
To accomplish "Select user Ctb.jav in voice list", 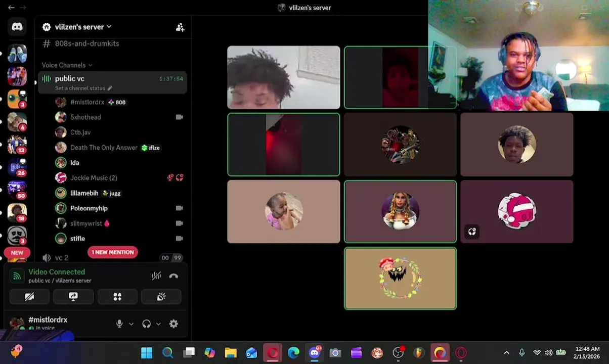I will (80, 132).
